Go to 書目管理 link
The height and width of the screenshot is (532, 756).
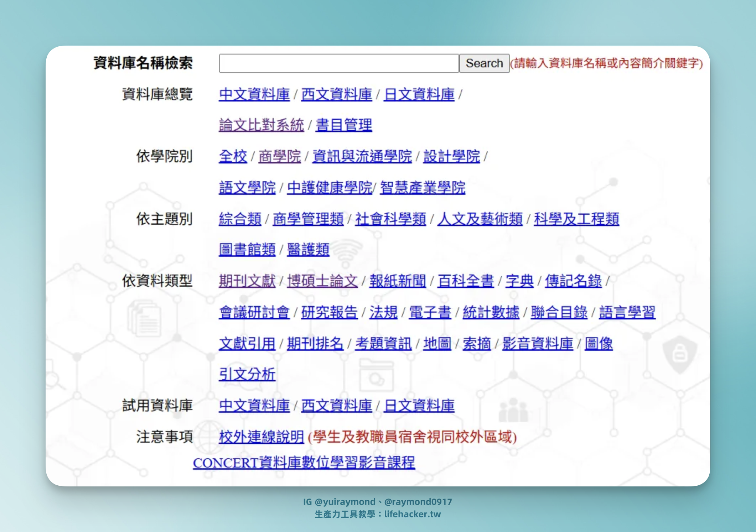pos(343,125)
